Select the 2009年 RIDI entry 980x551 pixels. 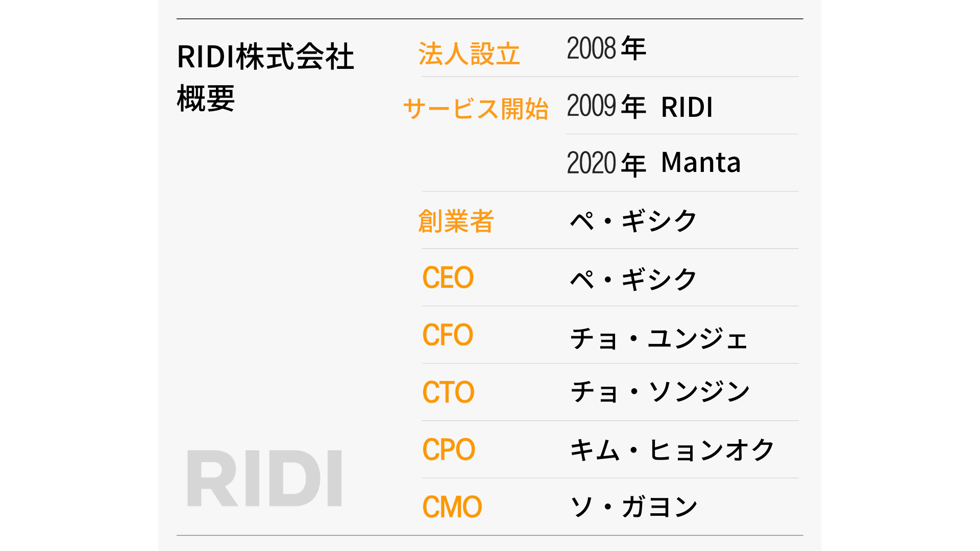pos(640,106)
